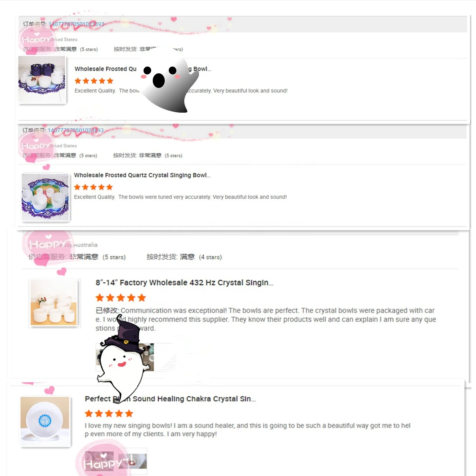This screenshot has width=476, height=476.
Task: Click the 'I love my new singing bowls' review text
Action: 248,430
